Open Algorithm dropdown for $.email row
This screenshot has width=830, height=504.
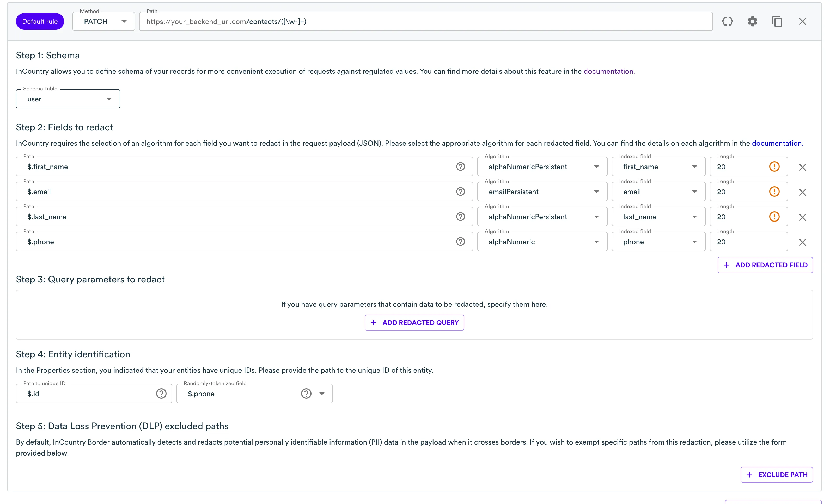[542, 192]
